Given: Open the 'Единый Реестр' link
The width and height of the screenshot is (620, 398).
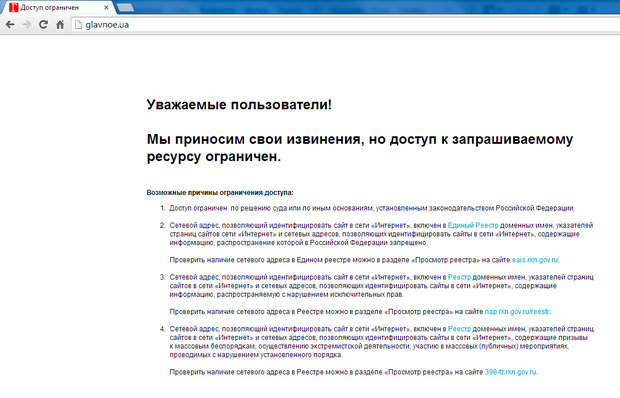Looking at the screenshot, I should 473,225.
